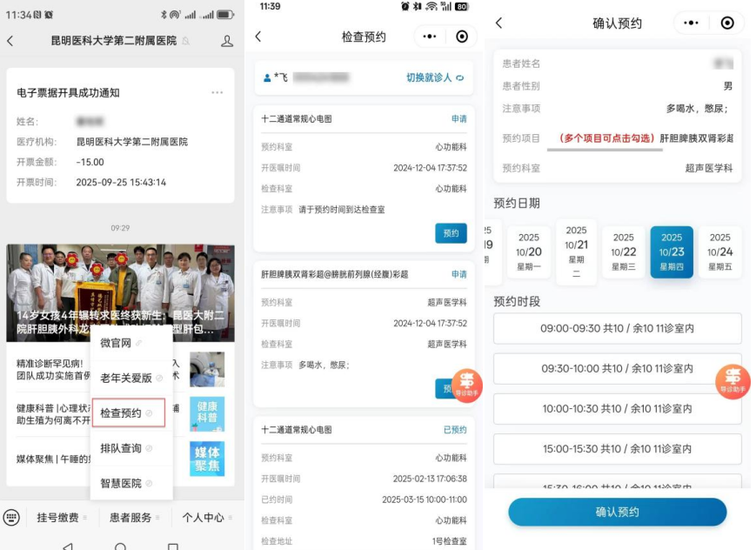Image resolution: width=756 pixels, height=550 pixels.
Task: Tap 预约 button for 十二通道常规心电图
Action: [451, 233]
